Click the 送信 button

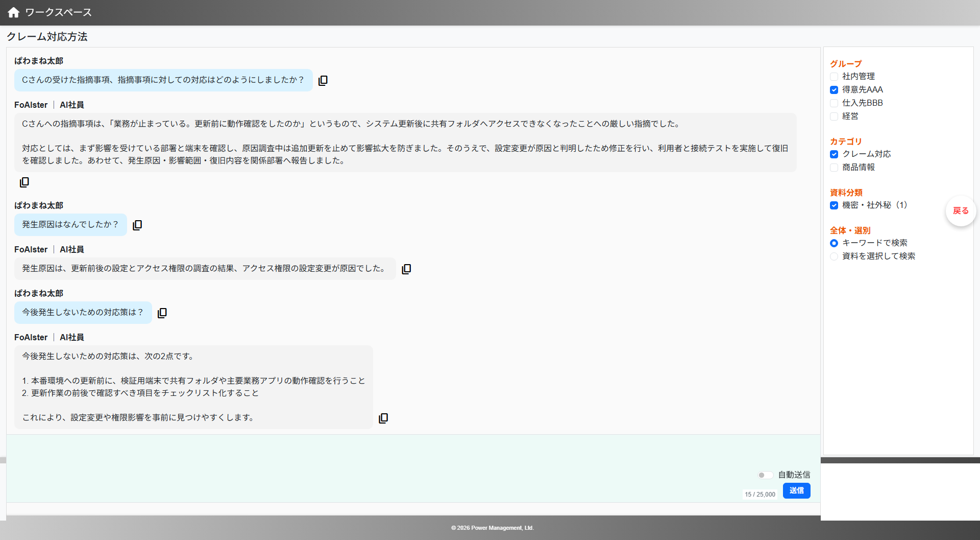797,490
